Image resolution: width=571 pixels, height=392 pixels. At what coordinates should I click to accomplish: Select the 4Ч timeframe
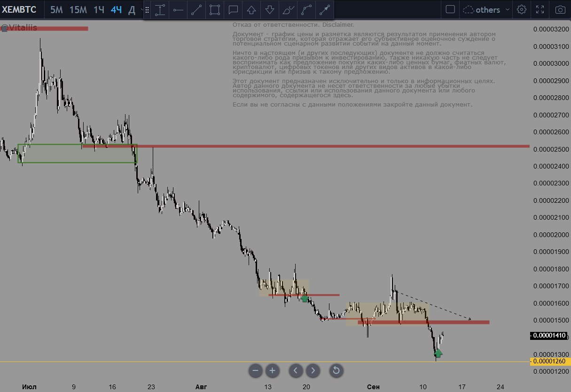point(116,9)
